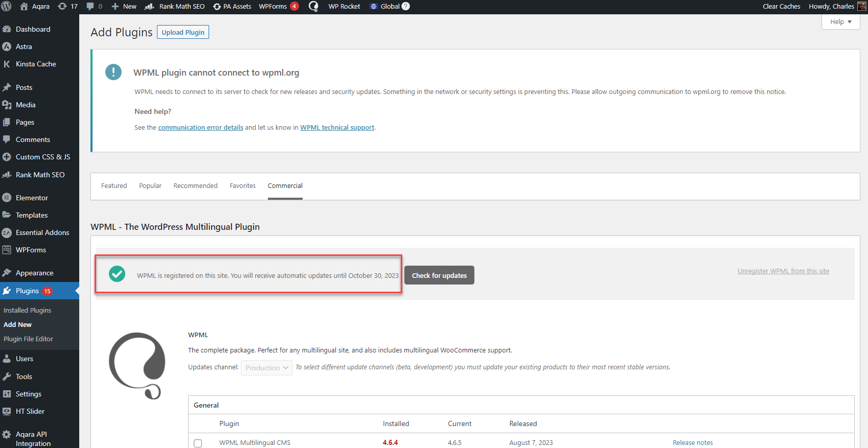Click Unregister WPML from this site
Image resolution: width=868 pixels, height=448 pixels.
click(x=783, y=271)
